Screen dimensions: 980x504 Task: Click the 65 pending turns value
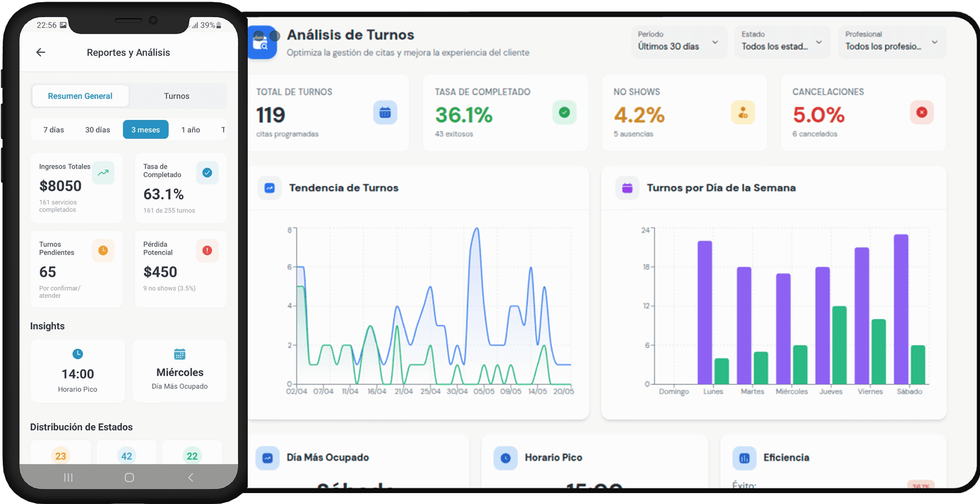[47, 272]
